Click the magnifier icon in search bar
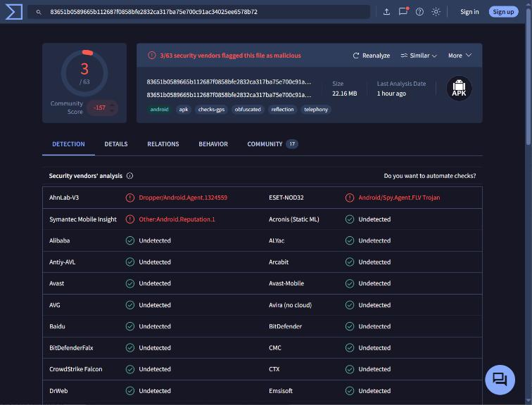The width and height of the screenshot is (532, 405). click(x=39, y=12)
